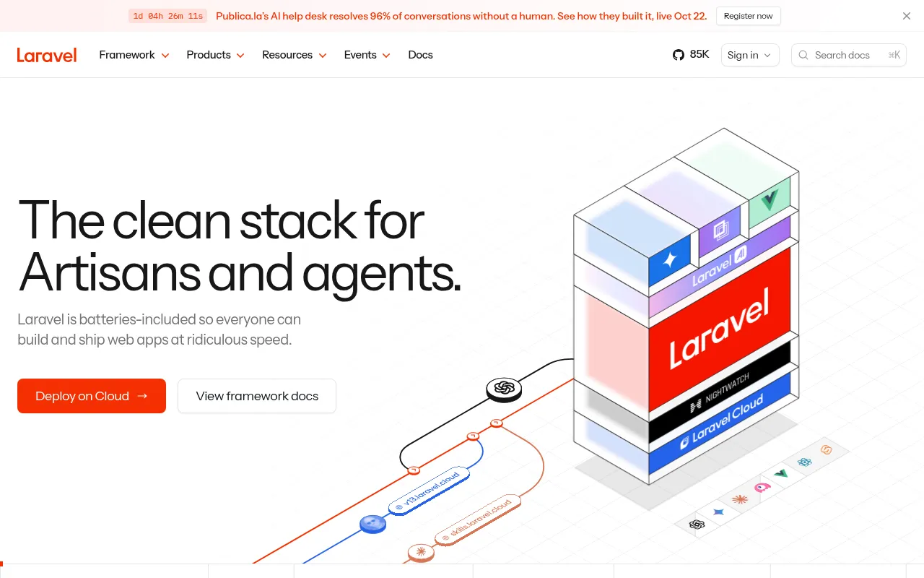Open the Sign in dropdown
The image size is (924, 578).
[x=750, y=55]
